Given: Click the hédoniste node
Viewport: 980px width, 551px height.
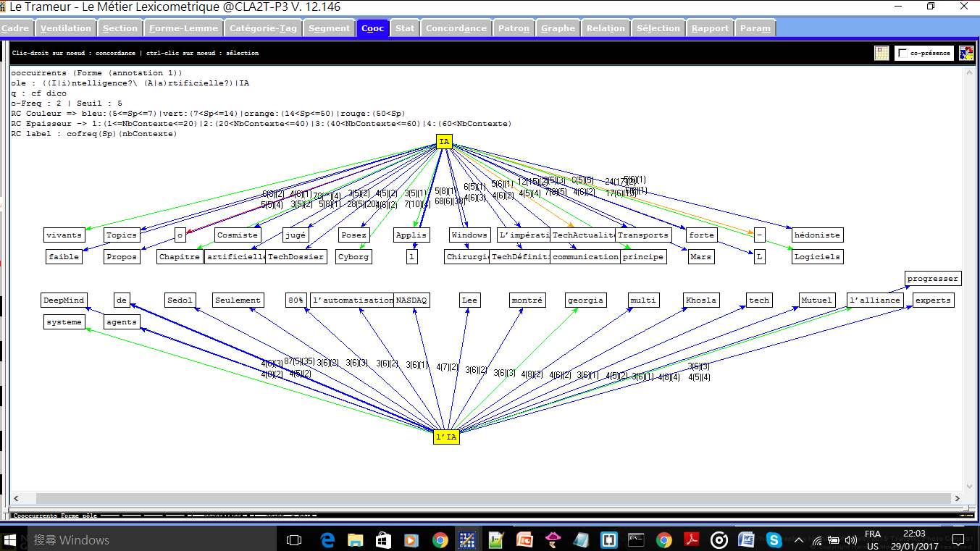Looking at the screenshot, I should (817, 235).
